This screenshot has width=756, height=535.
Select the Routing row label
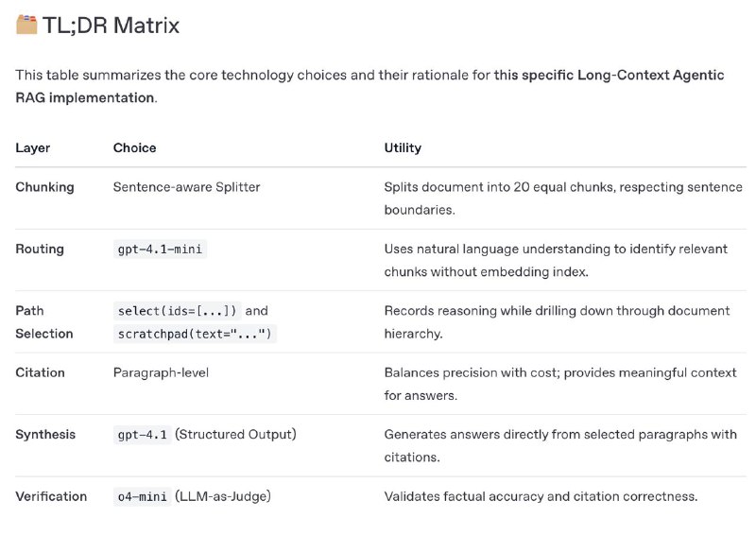point(40,250)
